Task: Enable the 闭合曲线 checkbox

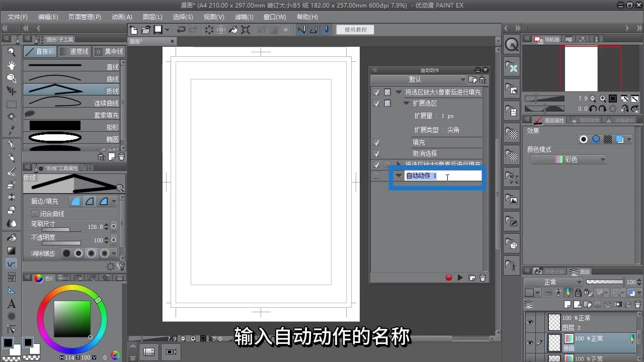Action: point(35,214)
